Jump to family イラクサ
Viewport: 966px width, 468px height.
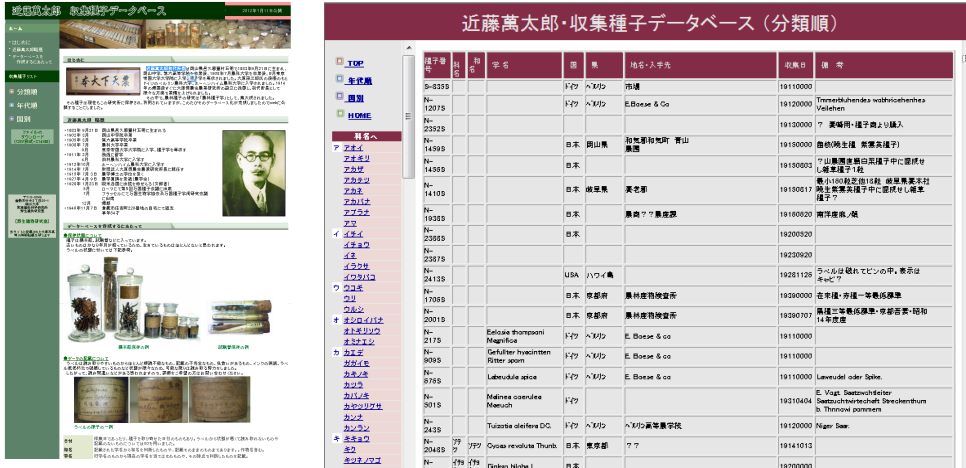pyautogui.click(x=356, y=267)
